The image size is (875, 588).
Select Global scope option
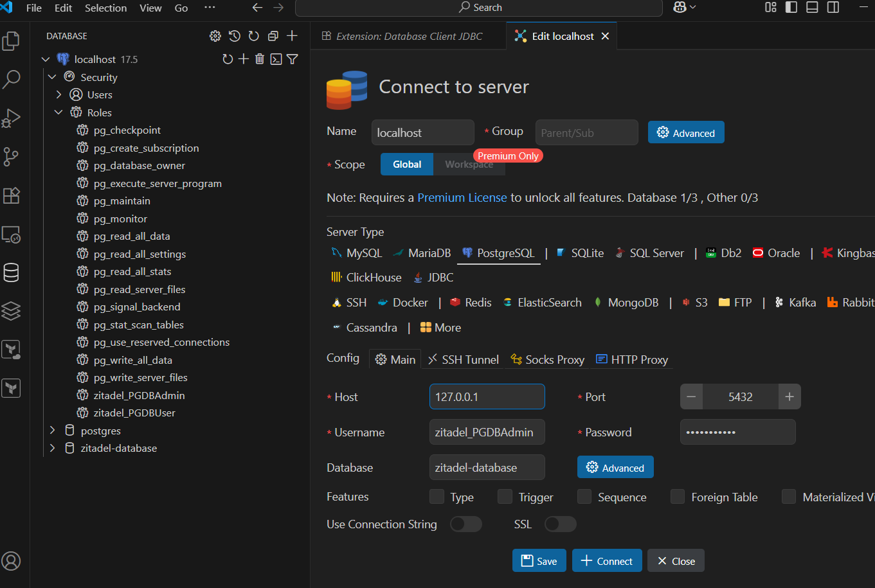pos(407,165)
